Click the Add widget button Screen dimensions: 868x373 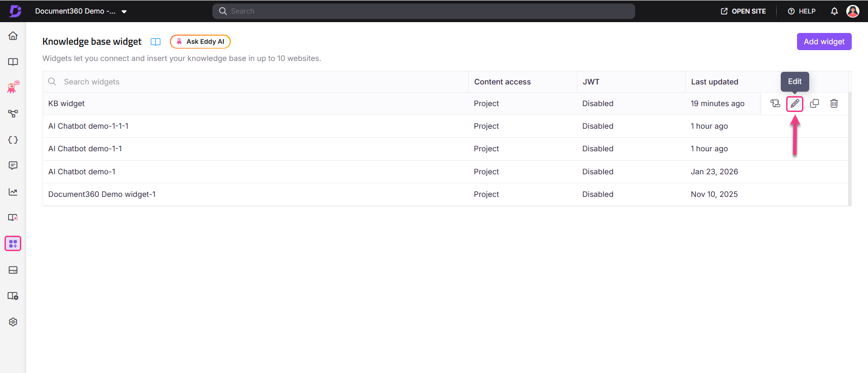[x=824, y=42]
